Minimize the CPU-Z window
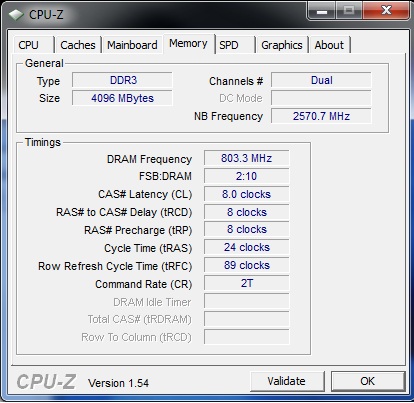Viewport: 414px width, 403px height. (x=322, y=11)
